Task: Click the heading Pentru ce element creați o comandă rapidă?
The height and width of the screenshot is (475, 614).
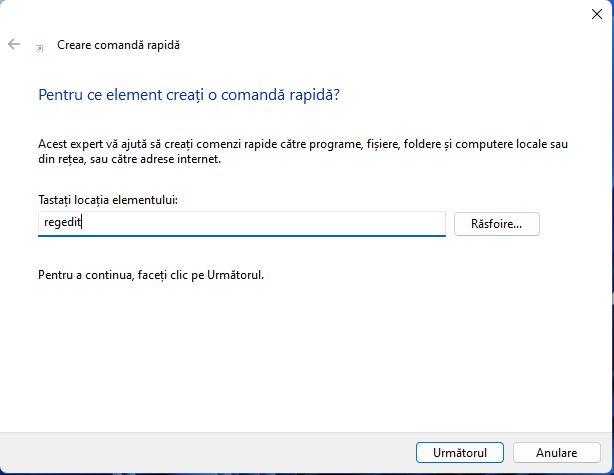Action: (x=189, y=95)
